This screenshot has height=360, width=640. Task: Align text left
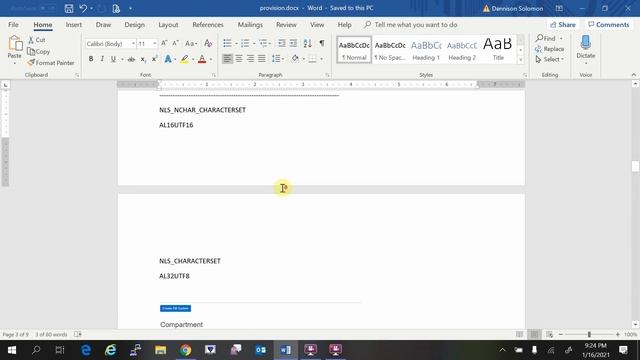(227, 59)
